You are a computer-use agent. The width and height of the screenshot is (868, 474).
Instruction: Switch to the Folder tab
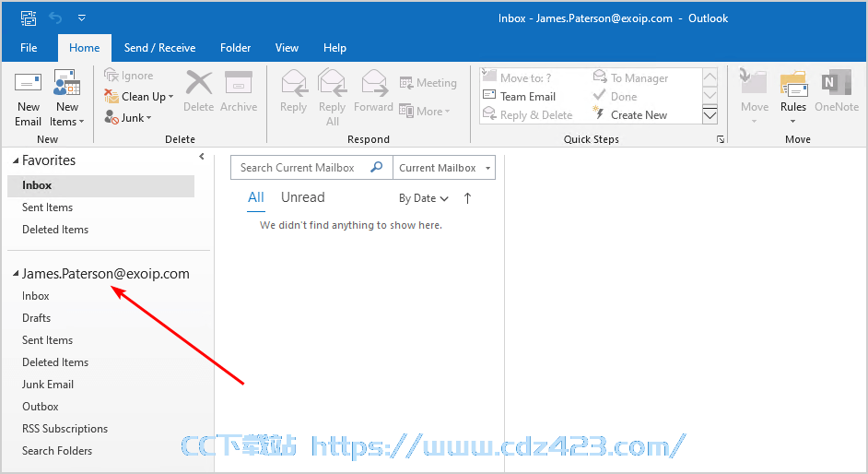tap(235, 48)
